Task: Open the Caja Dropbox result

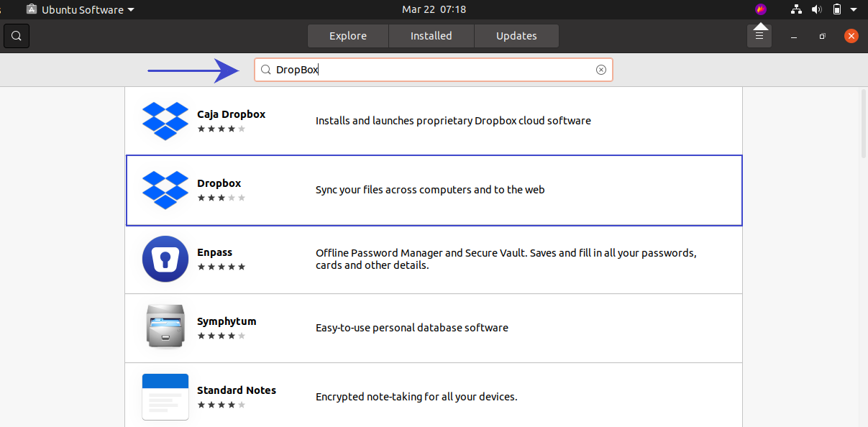Action: coord(434,121)
